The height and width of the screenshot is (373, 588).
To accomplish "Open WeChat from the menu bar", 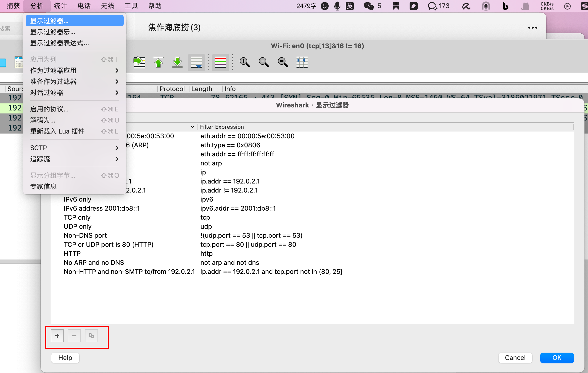I will coord(369,6).
